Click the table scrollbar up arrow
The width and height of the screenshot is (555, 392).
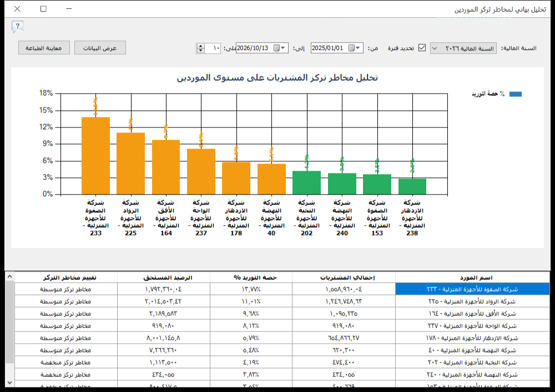pos(9,277)
